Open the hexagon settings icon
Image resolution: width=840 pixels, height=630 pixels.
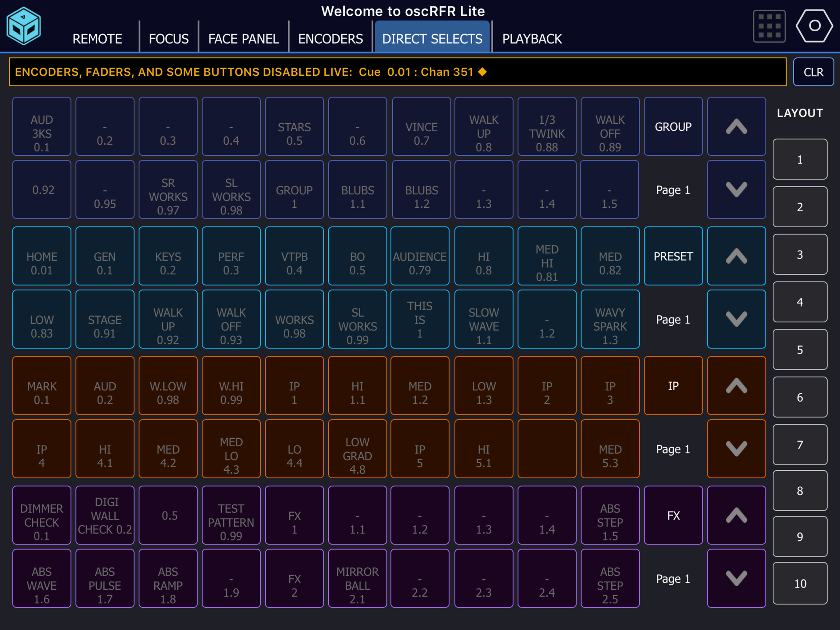[x=814, y=26]
